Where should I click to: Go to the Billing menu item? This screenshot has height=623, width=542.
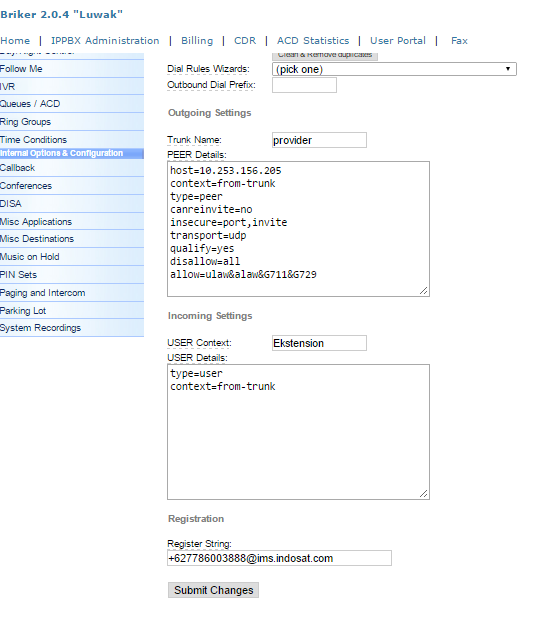click(x=197, y=41)
